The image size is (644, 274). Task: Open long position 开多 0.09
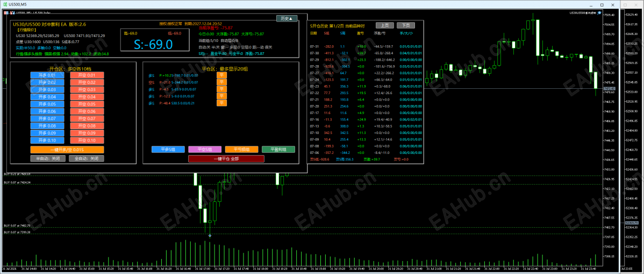pyautogui.click(x=47, y=133)
